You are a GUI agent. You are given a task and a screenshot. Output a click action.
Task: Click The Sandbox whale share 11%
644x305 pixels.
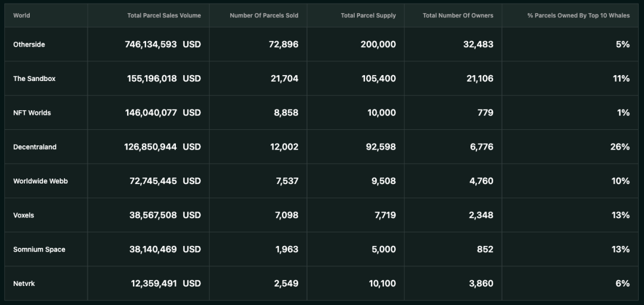pyautogui.click(x=621, y=79)
